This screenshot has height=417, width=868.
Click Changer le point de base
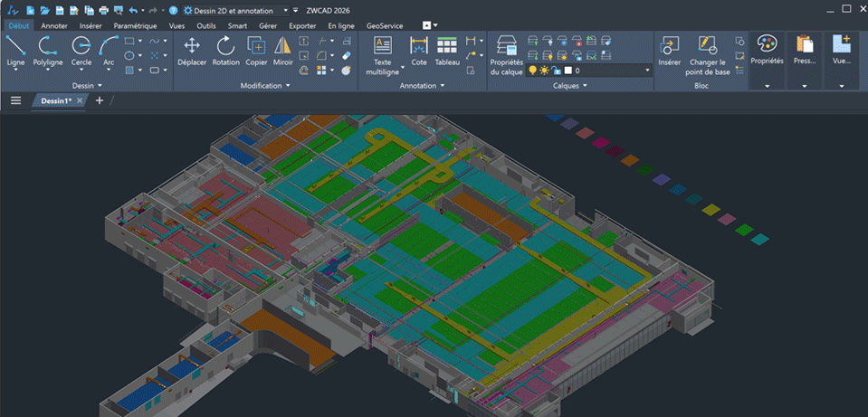click(708, 55)
